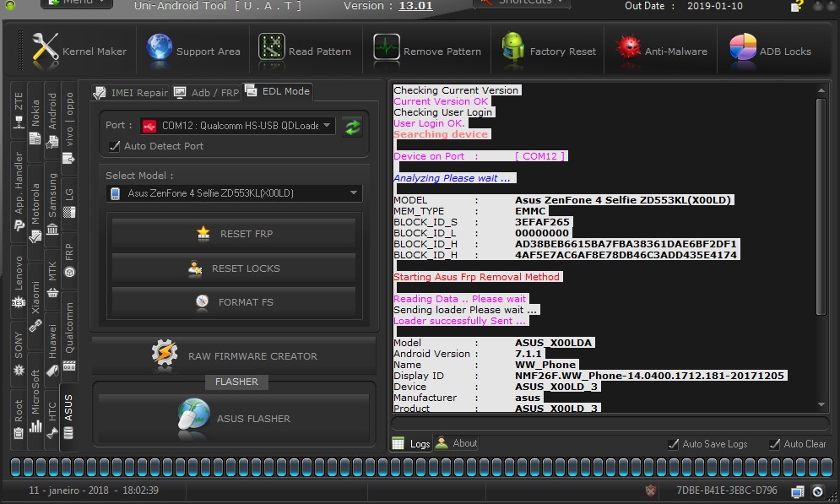840x504 pixels.
Task: Open the Shortcuts dropdown
Action: 522,3
